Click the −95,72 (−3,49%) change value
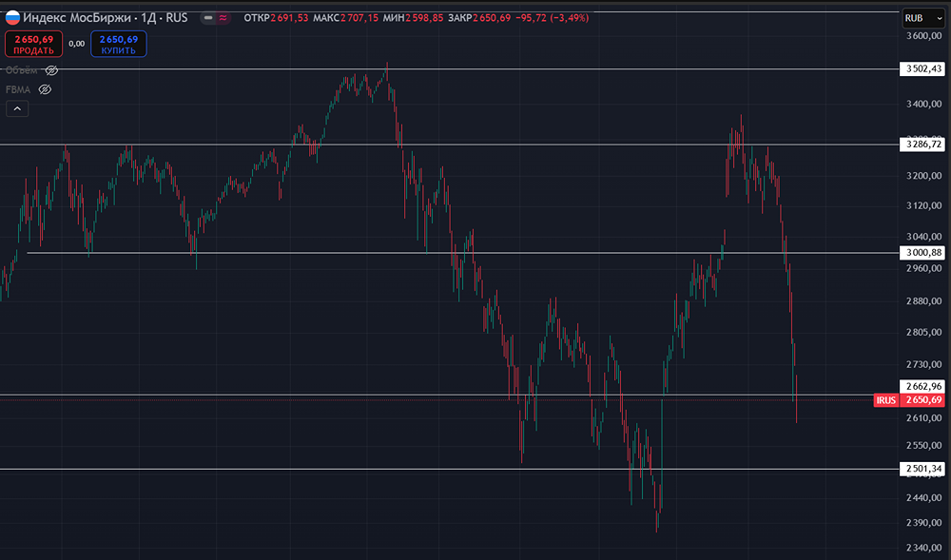Screen dimensions: 951x560 (x=552, y=18)
